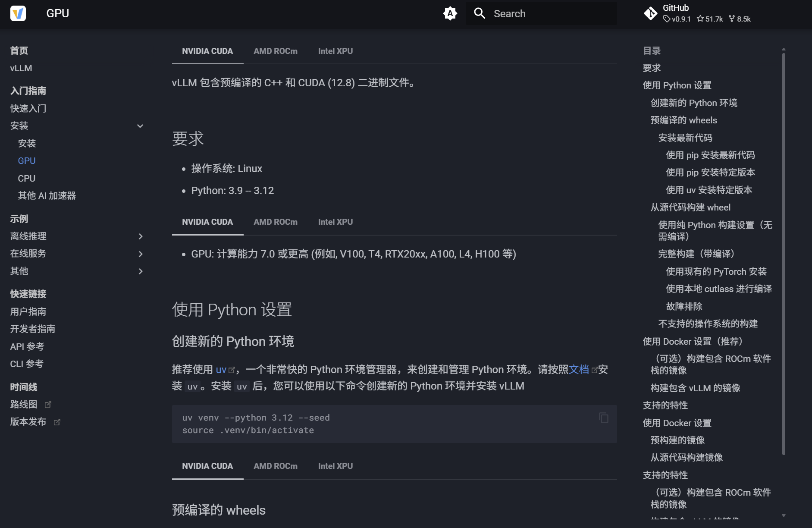
Task: Switch to the AMD ROCm tab
Action: pyautogui.click(x=276, y=51)
